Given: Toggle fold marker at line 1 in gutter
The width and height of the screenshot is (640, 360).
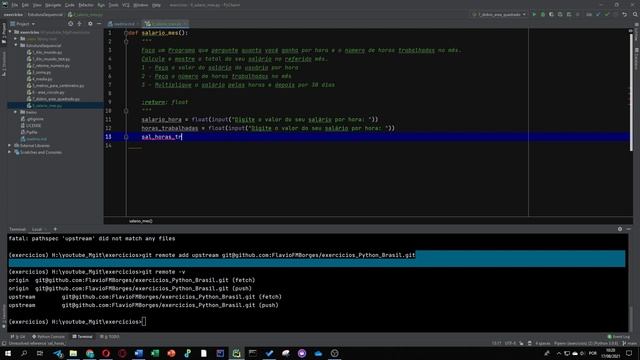Looking at the screenshot, I should pyautogui.click(x=126, y=33).
